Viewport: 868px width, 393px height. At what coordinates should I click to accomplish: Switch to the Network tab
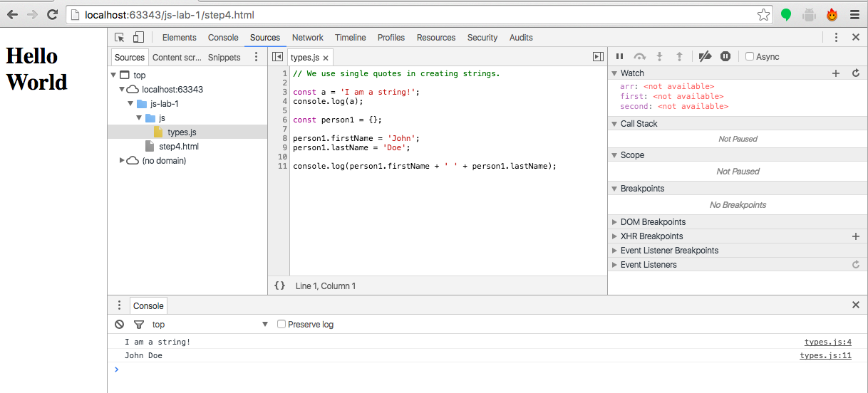click(307, 38)
